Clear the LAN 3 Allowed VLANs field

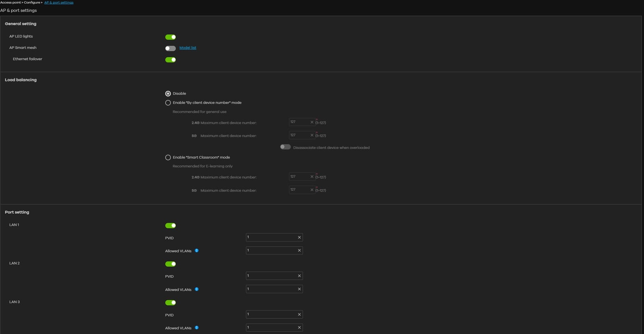pyautogui.click(x=299, y=328)
